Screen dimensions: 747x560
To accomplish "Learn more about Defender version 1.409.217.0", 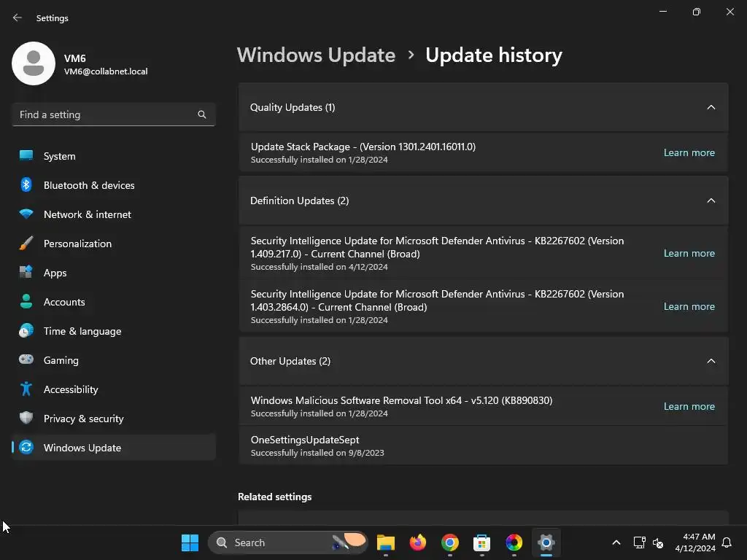I will tap(689, 253).
